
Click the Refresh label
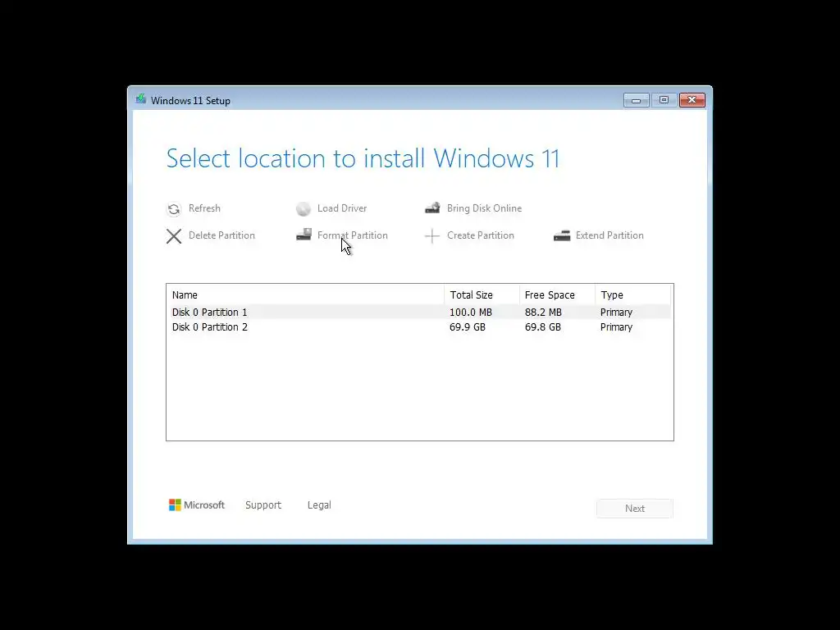(x=204, y=208)
